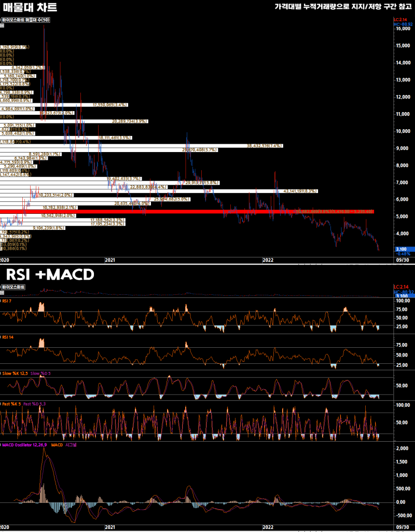Click the red highlighted 9.8% volume bar
This screenshot has height=532, width=415.
point(187,212)
